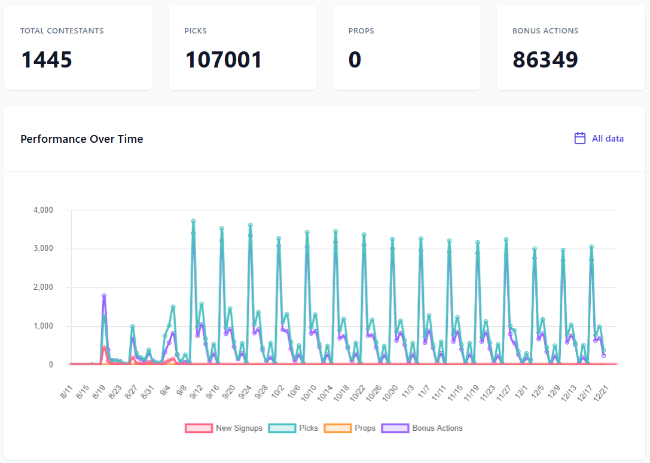This screenshot has height=463, width=650.
Task: Click the purple spike at 8/19
Action: pyautogui.click(x=104, y=296)
